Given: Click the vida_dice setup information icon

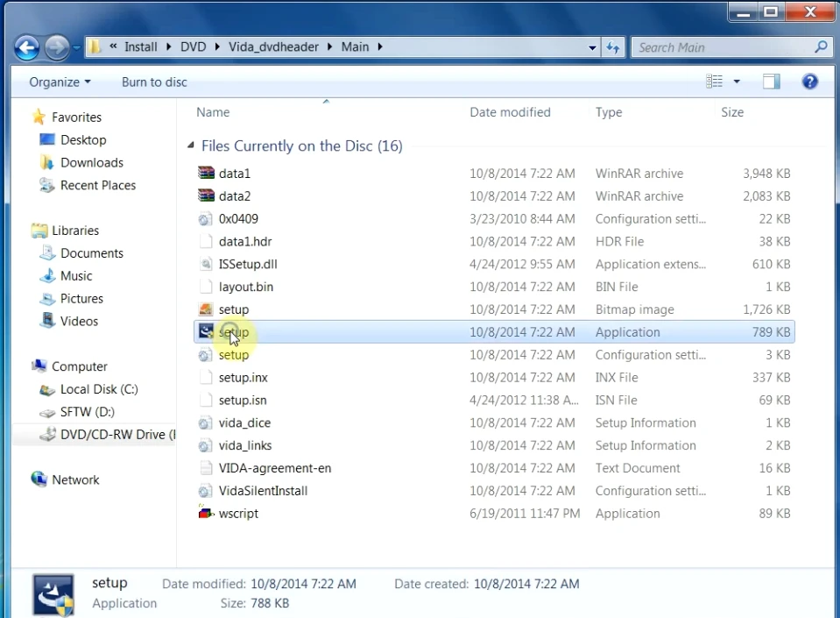Looking at the screenshot, I should tap(205, 423).
